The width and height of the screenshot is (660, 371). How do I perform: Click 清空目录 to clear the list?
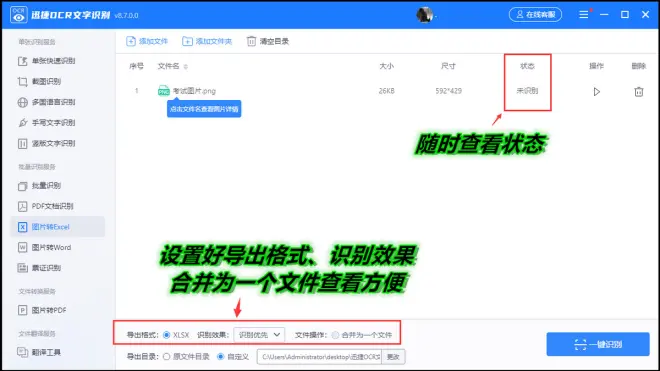click(x=268, y=41)
